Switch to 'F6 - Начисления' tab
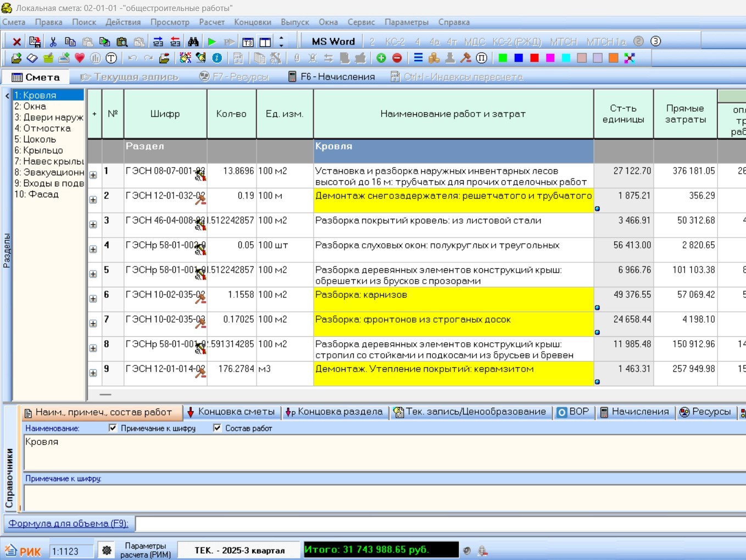 coord(332,77)
